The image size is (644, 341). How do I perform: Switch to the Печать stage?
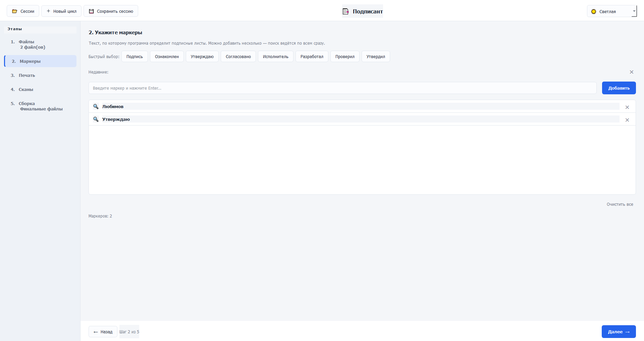point(40,75)
